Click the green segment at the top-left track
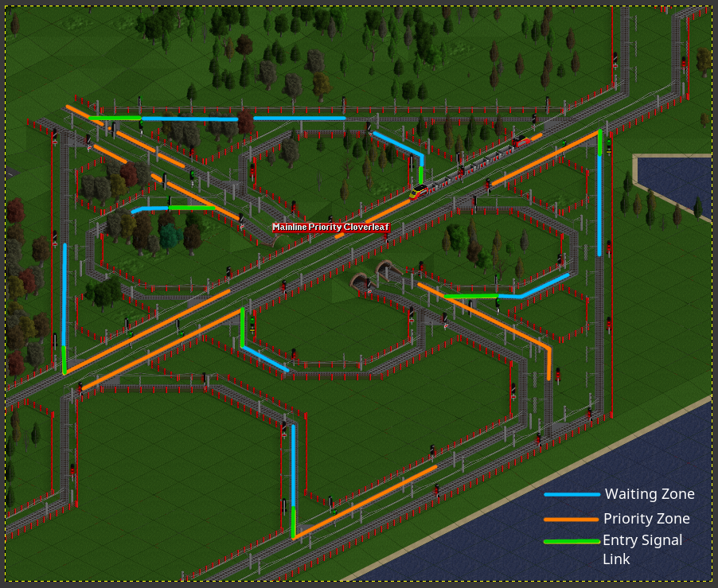 pos(115,118)
